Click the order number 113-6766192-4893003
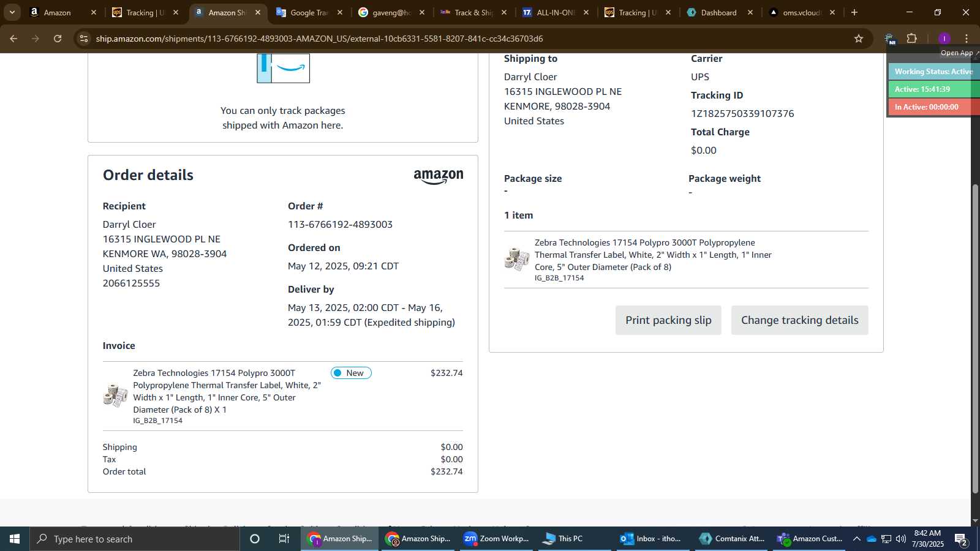 (x=340, y=225)
